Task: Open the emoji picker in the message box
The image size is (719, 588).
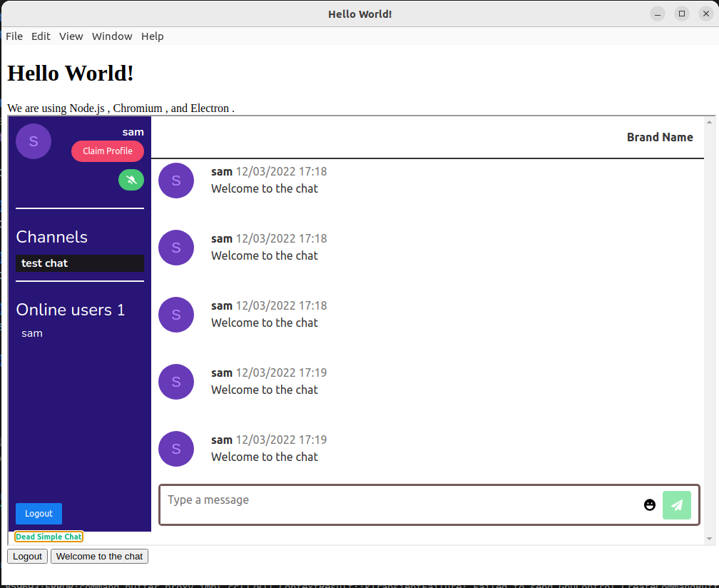Action: [x=649, y=505]
